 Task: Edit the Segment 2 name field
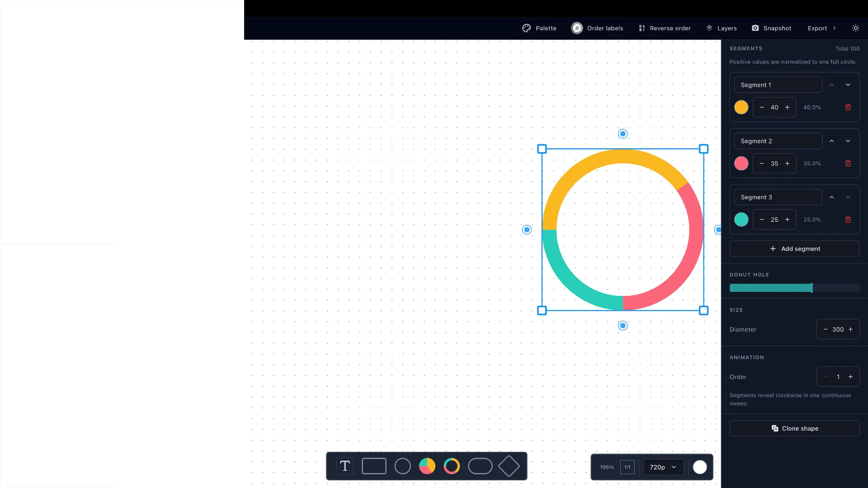coord(778,141)
